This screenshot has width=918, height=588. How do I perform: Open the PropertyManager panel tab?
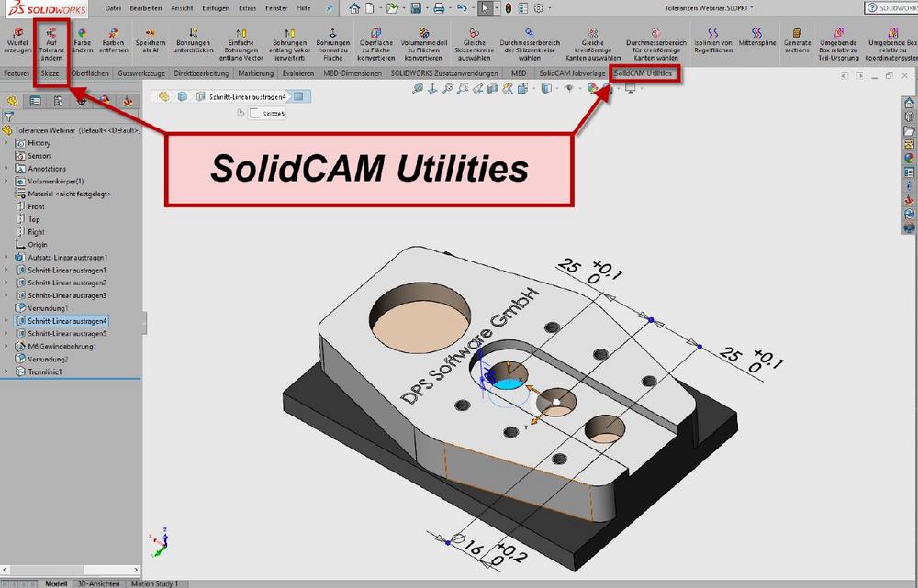36,101
